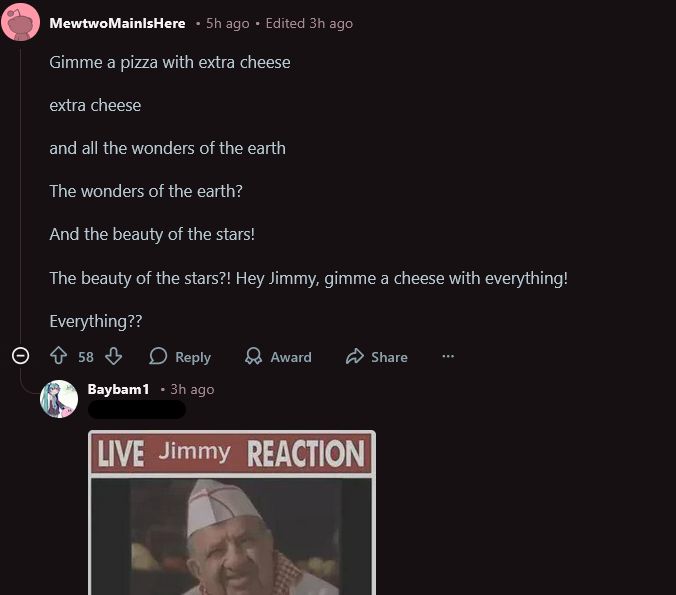Open the Live Jimmy Reaction image

232,513
